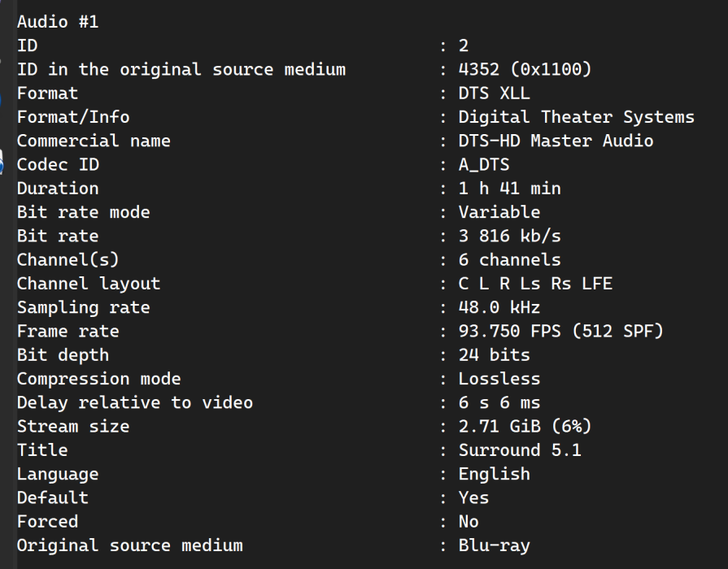This screenshot has width=728, height=569.
Task: Click the 2.71 GiB stream size value
Action: (x=525, y=427)
